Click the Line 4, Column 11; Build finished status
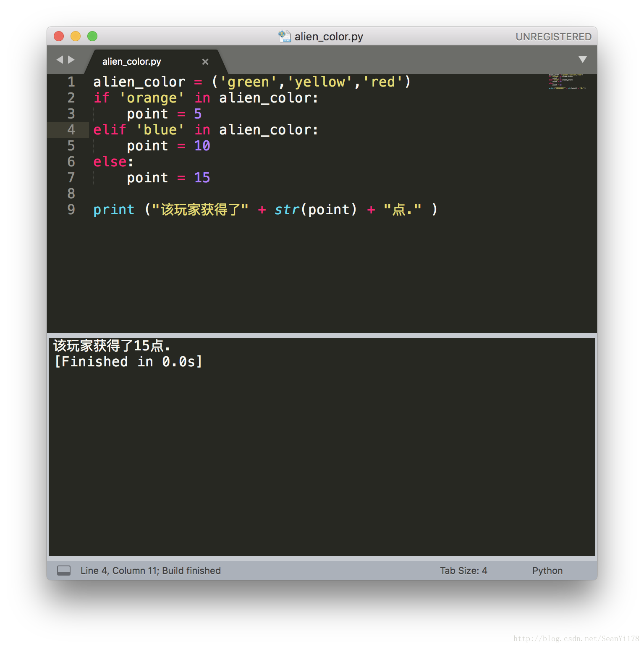 point(151,571)
